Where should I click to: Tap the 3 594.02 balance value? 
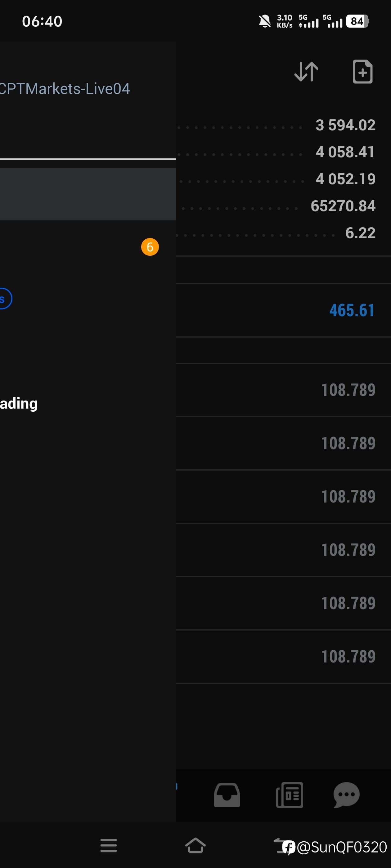(345, 125)
